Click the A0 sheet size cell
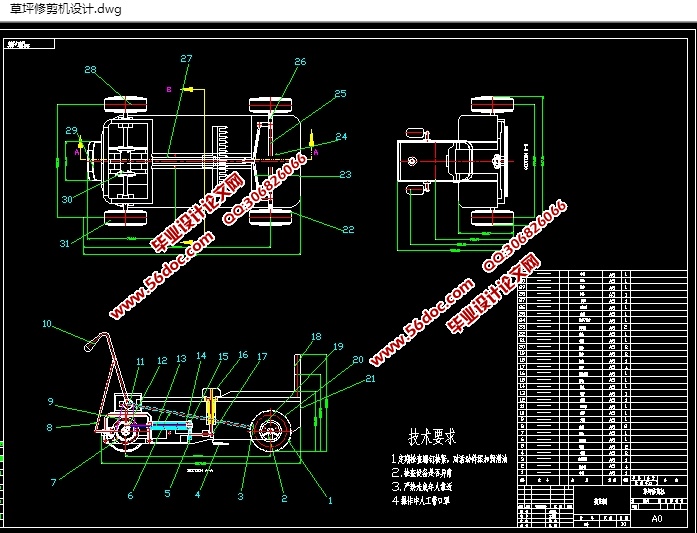697x533 pixels. point(657,518)
